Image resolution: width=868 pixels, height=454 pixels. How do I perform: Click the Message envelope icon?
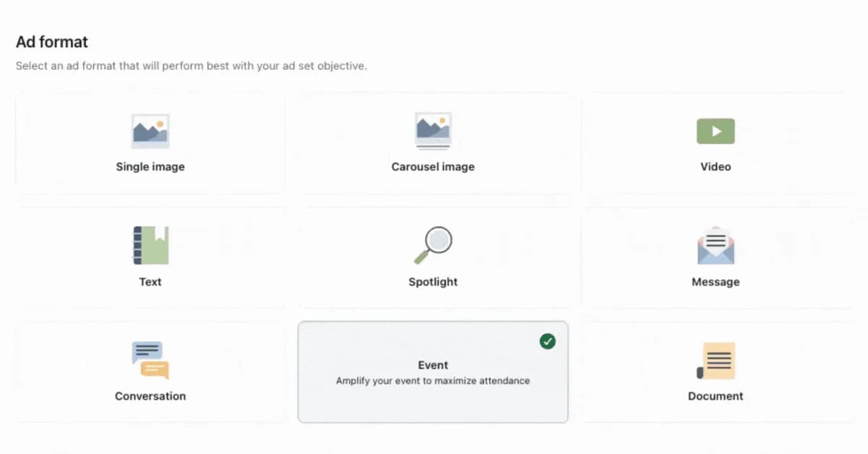tap(715, 245)
